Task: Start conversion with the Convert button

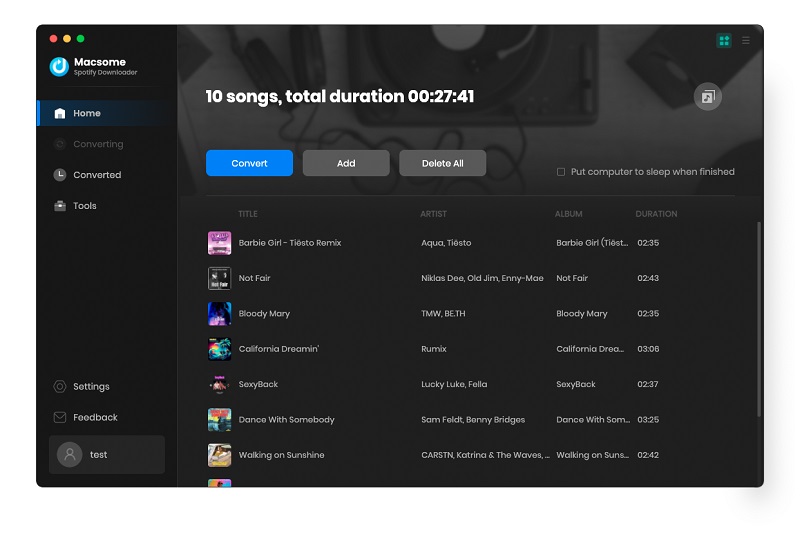Action: [x=249, y=163]
